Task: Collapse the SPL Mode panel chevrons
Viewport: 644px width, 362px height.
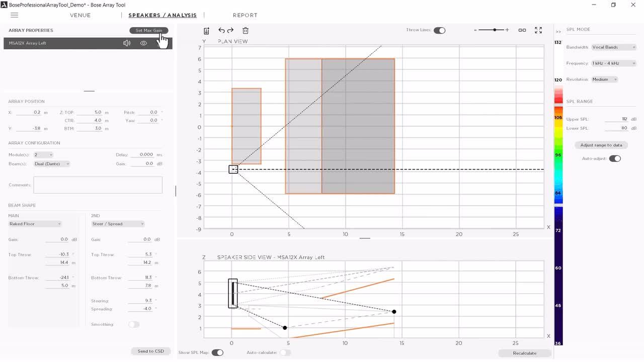Action: [x=558, y=32]
